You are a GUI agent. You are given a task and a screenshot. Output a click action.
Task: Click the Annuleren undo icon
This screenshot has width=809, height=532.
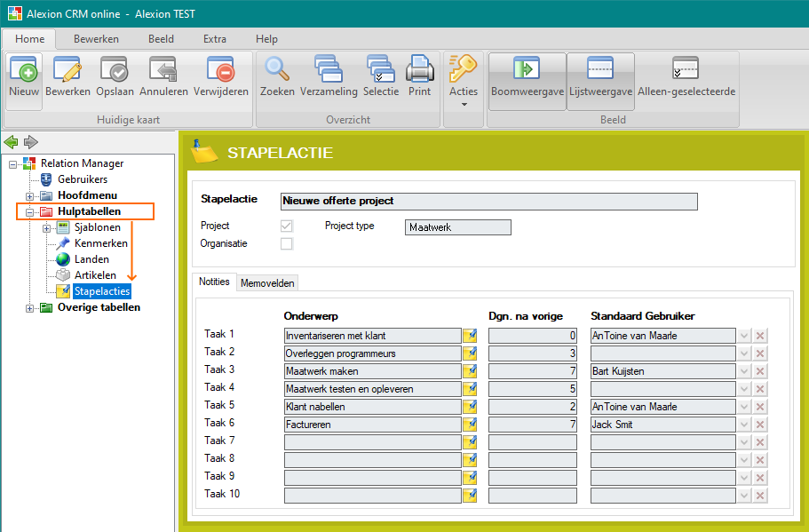[163, 70]
